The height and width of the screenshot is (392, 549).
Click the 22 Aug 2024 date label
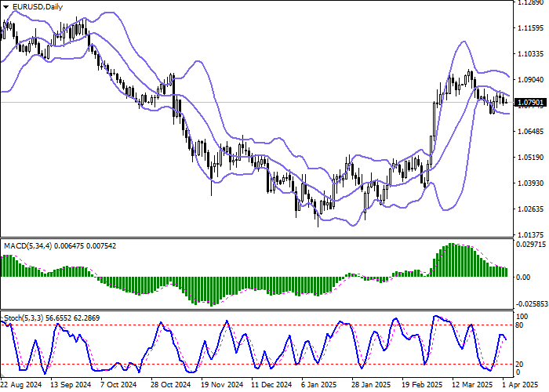coord(21,386)
